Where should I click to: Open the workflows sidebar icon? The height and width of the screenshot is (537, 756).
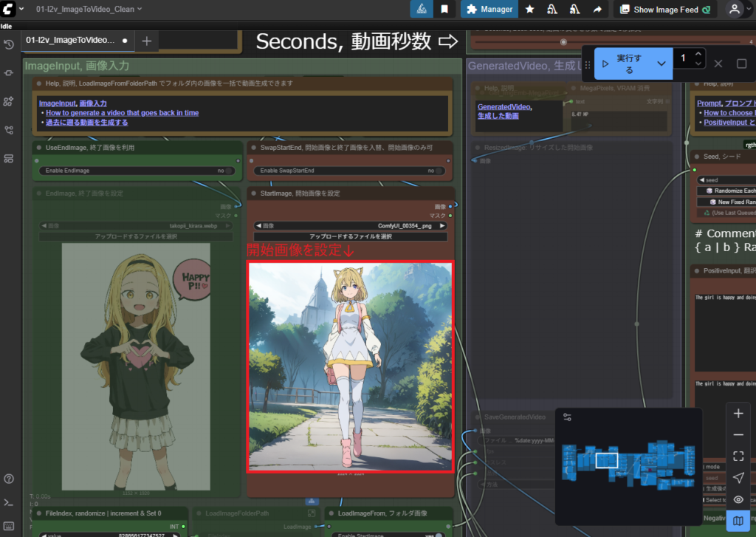click(9, 130)
